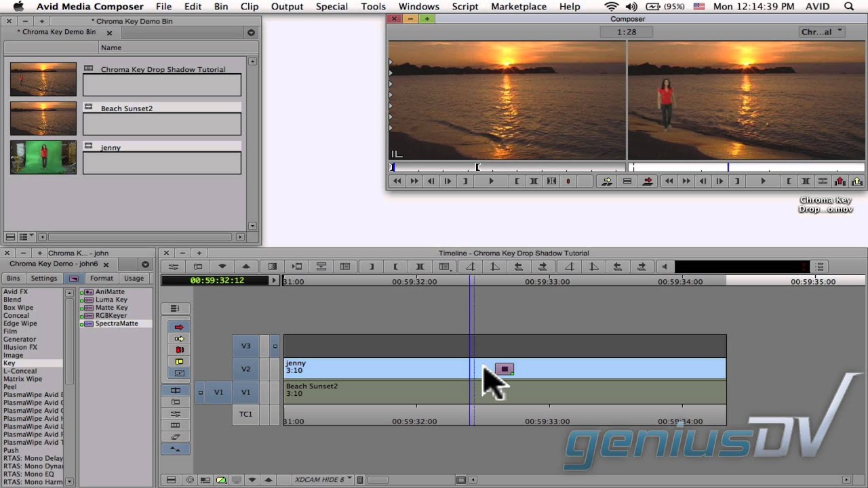The height and width of the screenshot is (488, 868).
Task: Click the Play button in the record monitor
Action: pyautogui.click(x=763, y=181)
